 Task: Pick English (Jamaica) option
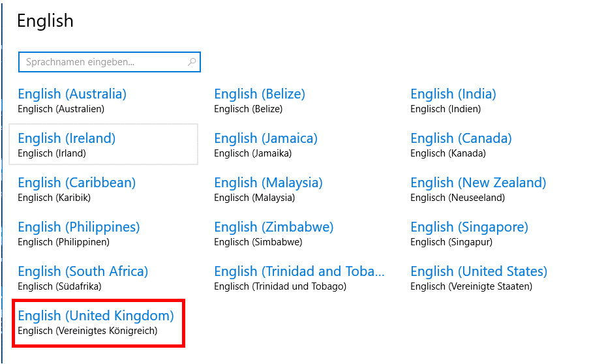[x=265, y=138]
